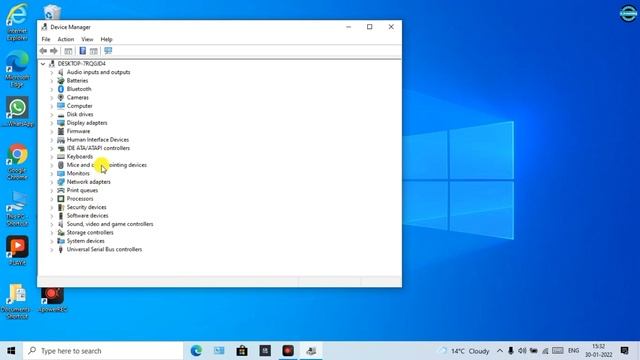The height and width of the screenshot is (360, 640).
Task: Click the Print queues printer icon
Action: point(61,190)
